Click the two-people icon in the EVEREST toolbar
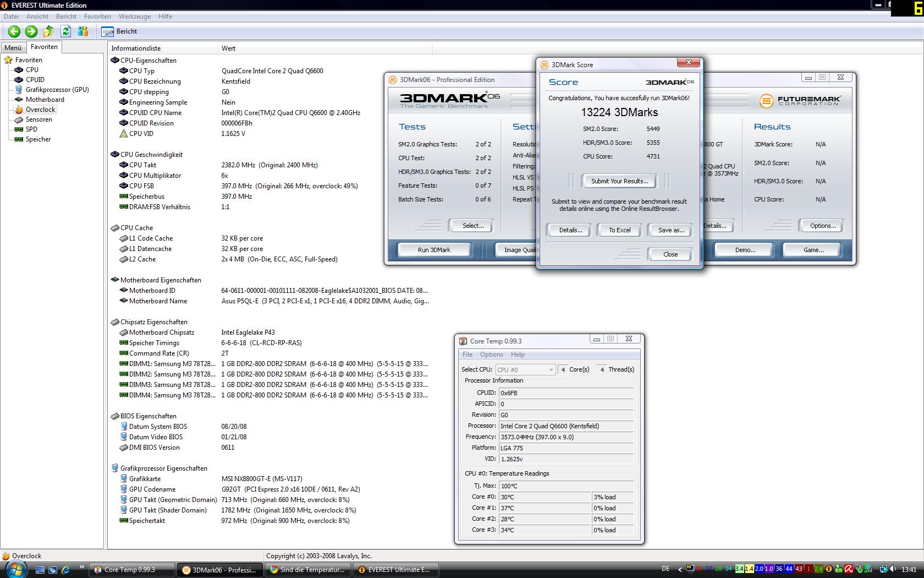Screen dimensions: 924x578 (83, 31)
